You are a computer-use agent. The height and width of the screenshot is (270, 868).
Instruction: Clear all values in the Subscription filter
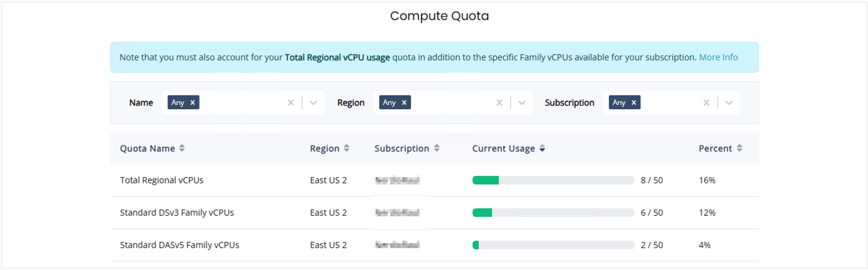point(706,103)
